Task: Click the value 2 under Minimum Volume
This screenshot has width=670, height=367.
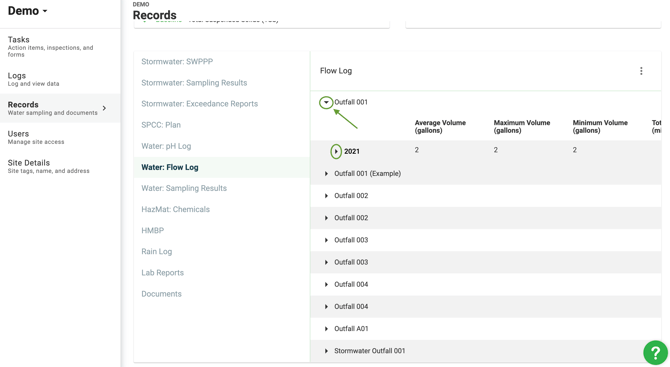Action: point(575,150)
